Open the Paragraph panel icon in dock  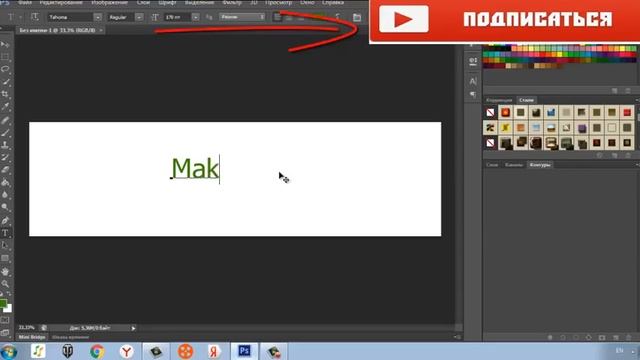click(473, 94)
